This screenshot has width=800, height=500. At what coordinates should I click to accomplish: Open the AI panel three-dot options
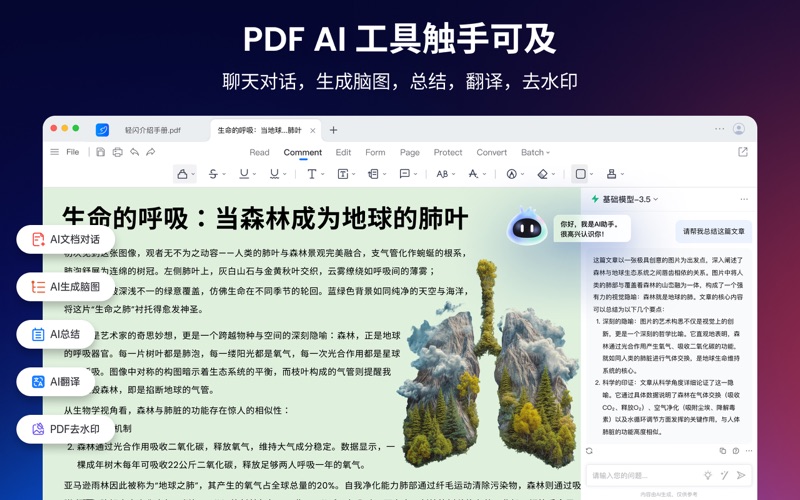tap(744, 199)
